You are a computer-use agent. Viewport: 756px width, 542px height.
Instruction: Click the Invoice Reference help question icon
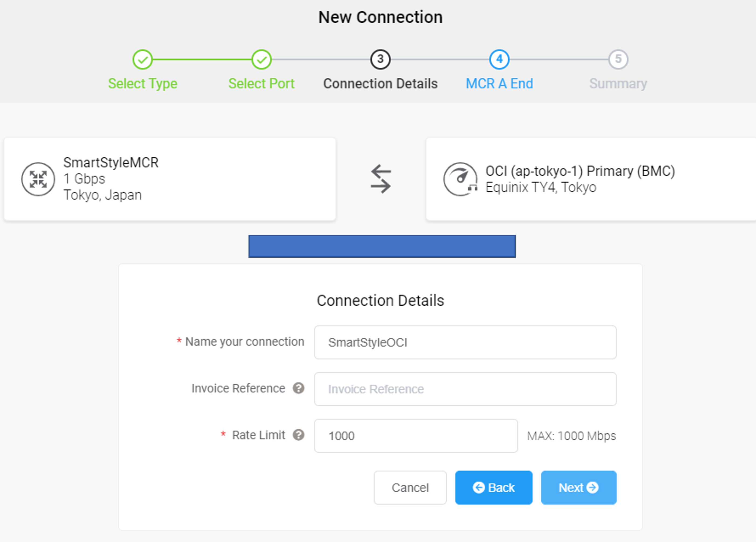tap(299, 388)
